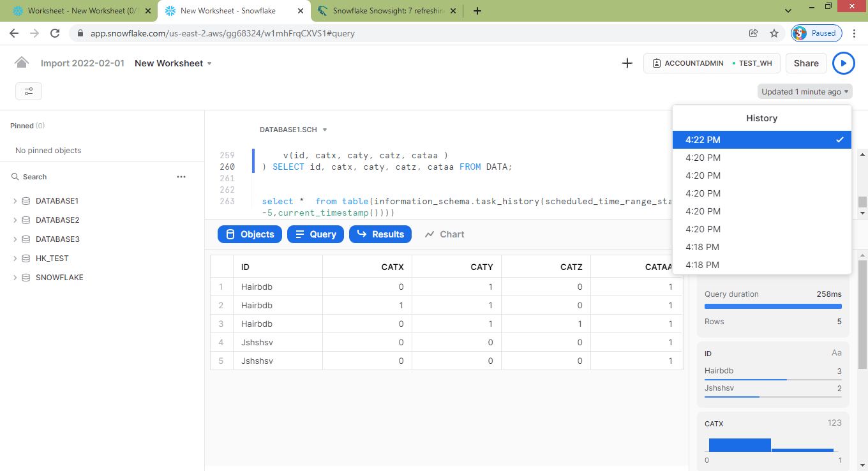Click the Chrome tab search chevron
This screenshot has width=868, height=471.
[788, 11]
